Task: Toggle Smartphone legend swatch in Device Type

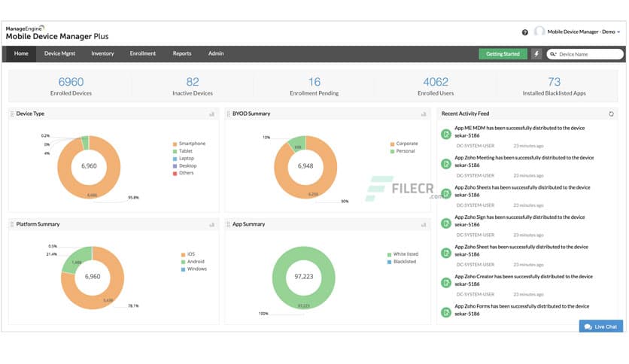Action: coord(175,144)
